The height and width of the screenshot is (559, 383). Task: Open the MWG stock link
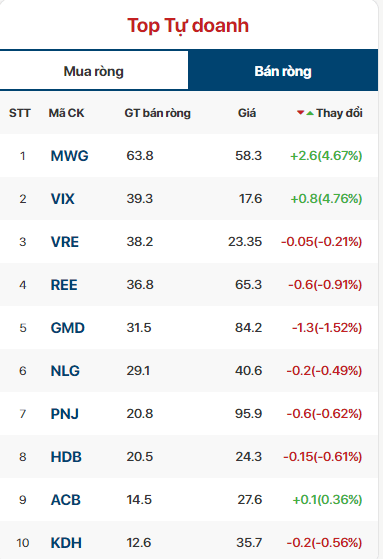pyautogui.click(x=70, y=156)
